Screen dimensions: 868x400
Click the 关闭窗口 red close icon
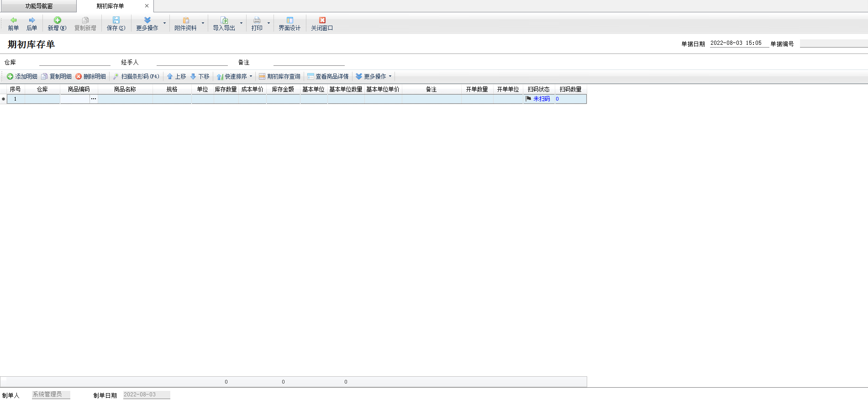click(x=322, y=20)
